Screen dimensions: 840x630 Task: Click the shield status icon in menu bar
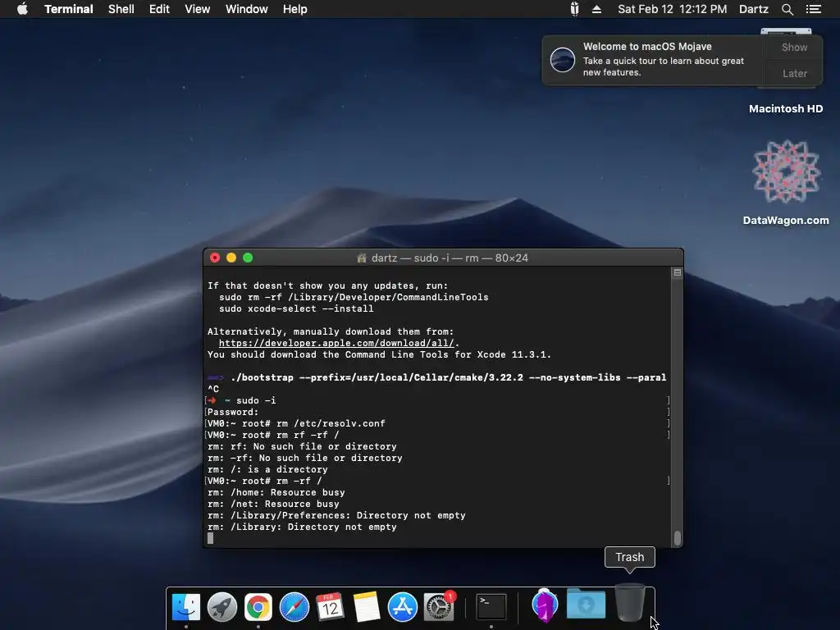(574, 9)
